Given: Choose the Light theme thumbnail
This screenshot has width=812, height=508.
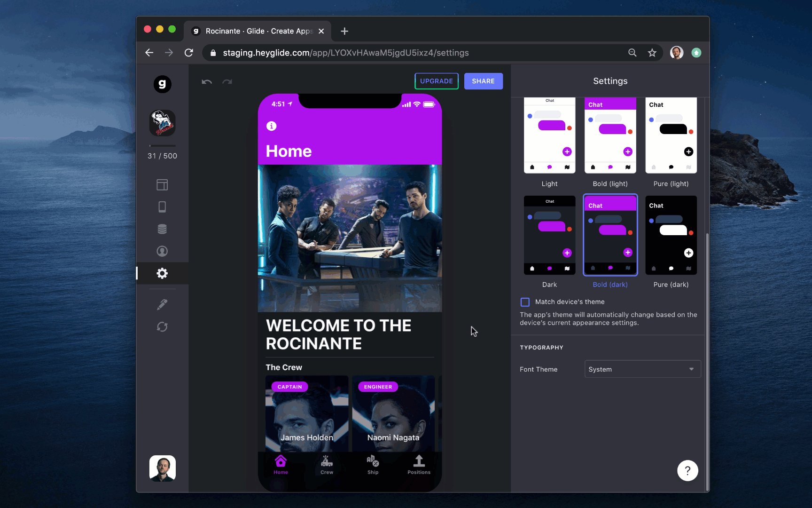Looking at the screenshot, I should click(549, 135).
